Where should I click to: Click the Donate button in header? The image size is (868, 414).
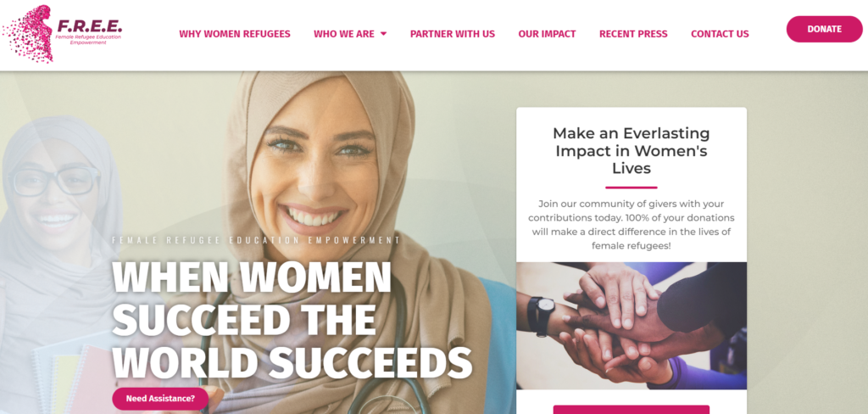pyautogui.click(x=824, y=30)
